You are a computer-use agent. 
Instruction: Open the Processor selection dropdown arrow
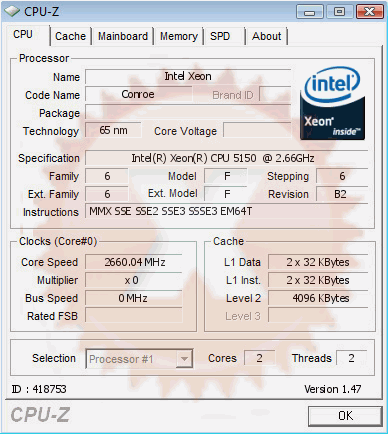click(x=184, y=359)
